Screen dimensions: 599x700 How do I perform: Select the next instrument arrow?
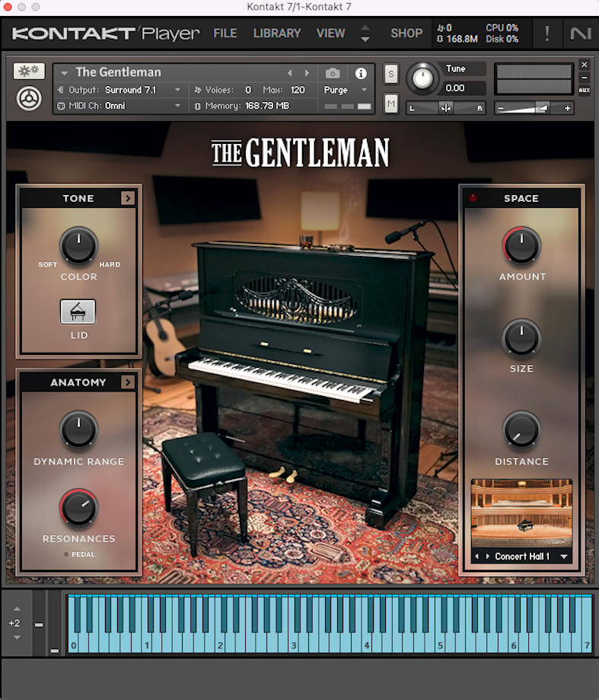click(x=307, y=73)
